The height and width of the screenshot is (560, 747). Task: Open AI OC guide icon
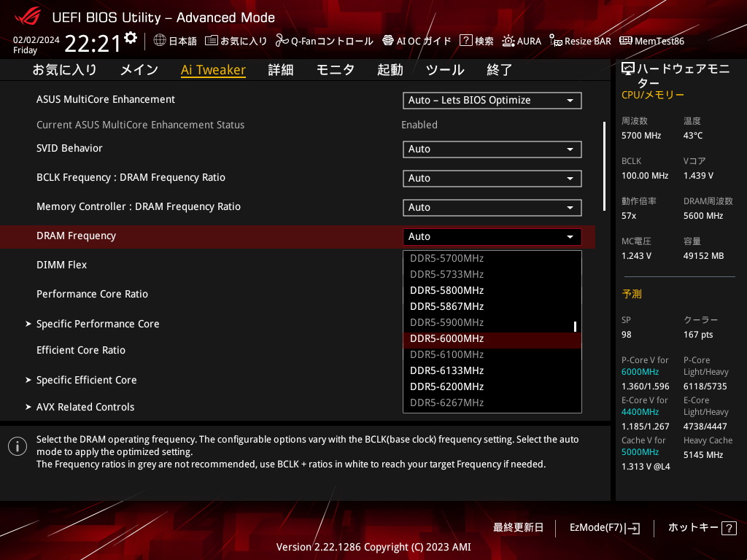coord(388,41)
